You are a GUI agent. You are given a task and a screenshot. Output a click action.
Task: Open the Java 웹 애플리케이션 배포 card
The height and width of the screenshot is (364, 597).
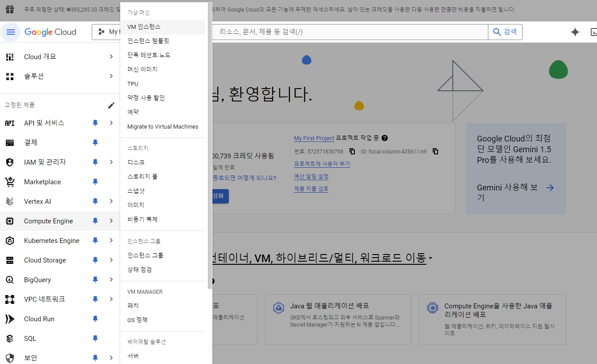tap(338, 319)
